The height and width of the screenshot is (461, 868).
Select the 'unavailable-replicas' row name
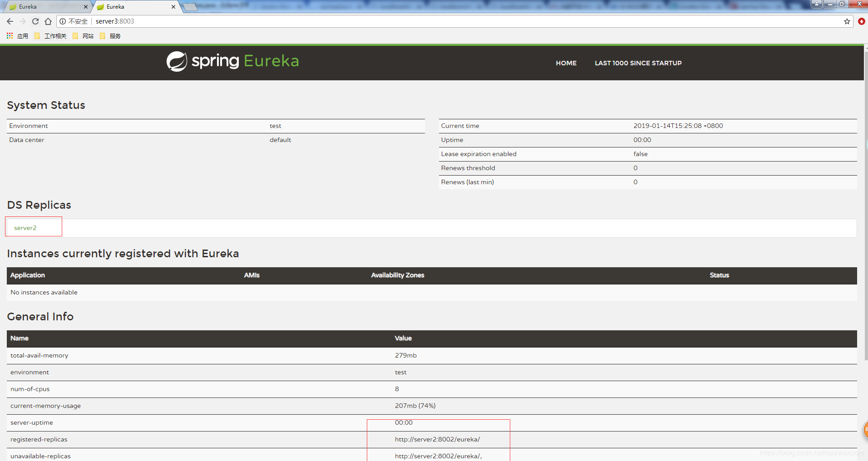pos(40,456)
